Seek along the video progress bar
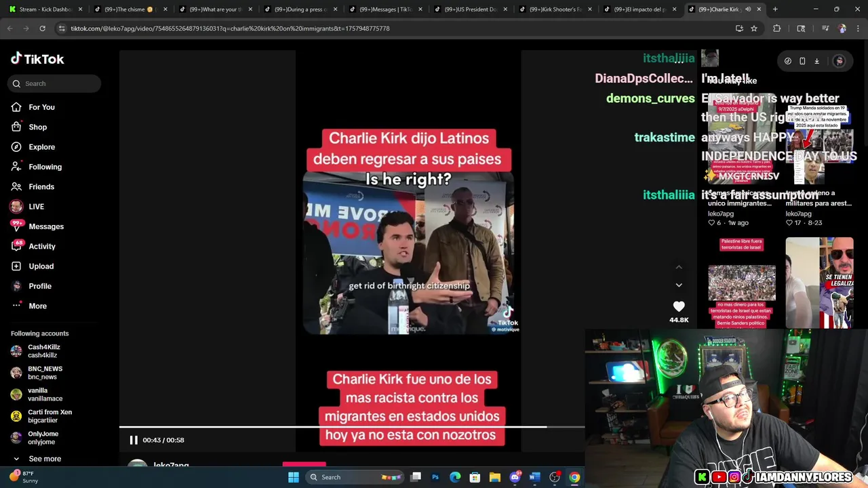Viewport: 868px width, 488px height. tap(352, 427)
